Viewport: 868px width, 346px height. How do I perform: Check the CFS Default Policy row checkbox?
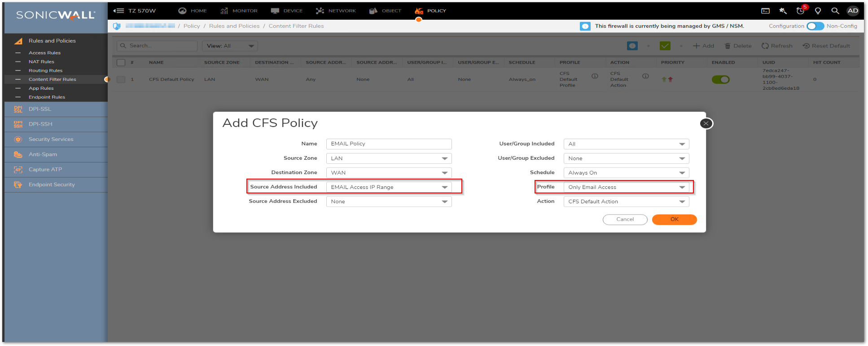pyautogui.click(x=121, y=79)
